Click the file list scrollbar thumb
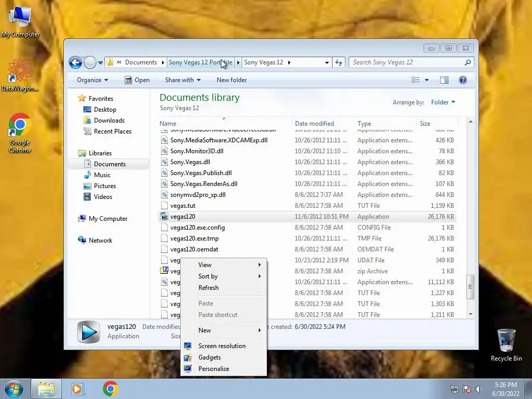The width and height of the screenshot is (532, 399). click(470, 287)
